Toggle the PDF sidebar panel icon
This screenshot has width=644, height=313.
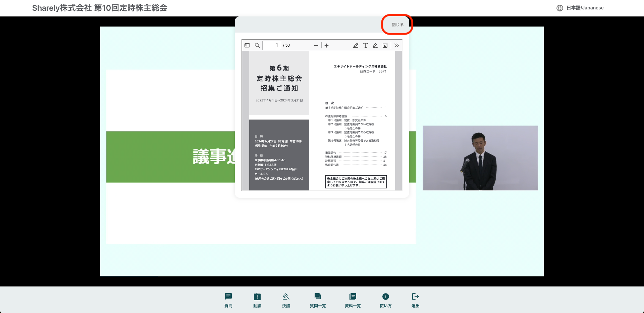point(247,45)
